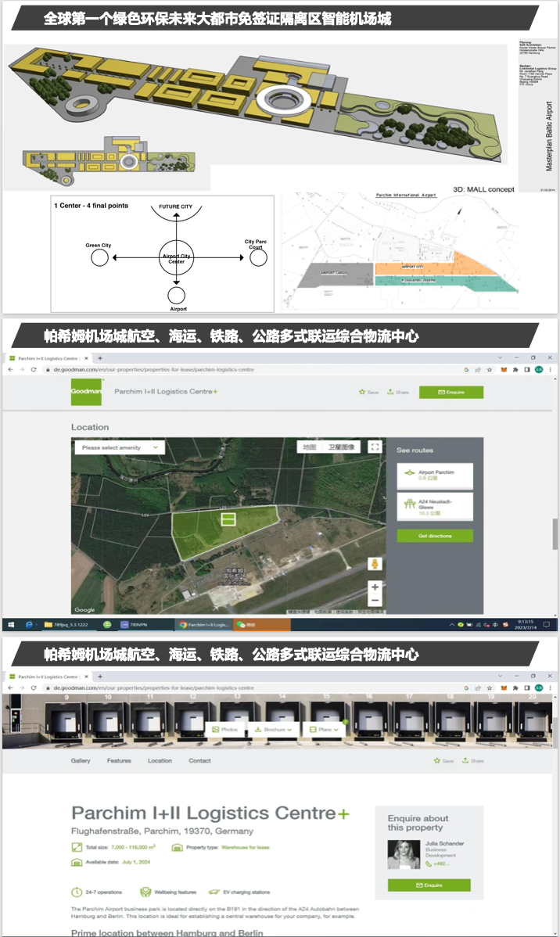Bookmark the map page with star icon
Viewport: 560px width, 937px height.
(x=490, y=369)
